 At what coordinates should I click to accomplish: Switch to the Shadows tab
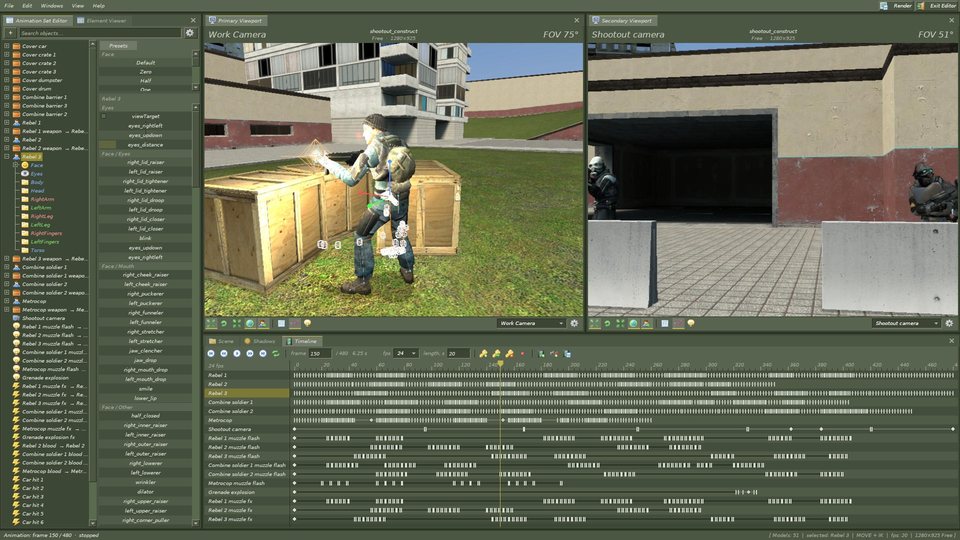260,341
